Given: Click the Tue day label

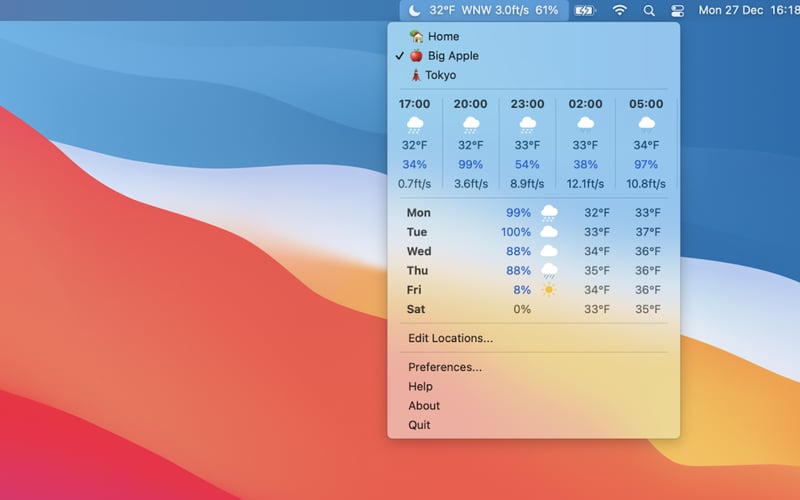Looking at the screenshot, I should pyautogui.click(x=417, y=232).
